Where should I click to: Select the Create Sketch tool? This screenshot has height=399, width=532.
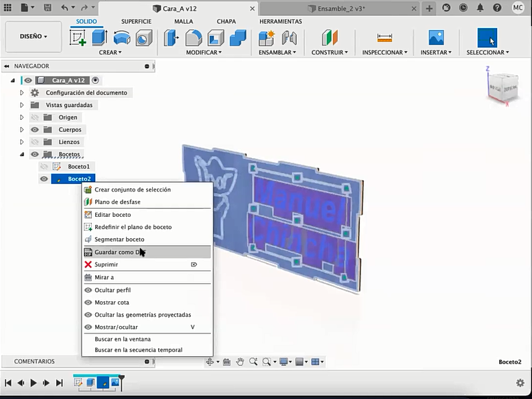78,37
